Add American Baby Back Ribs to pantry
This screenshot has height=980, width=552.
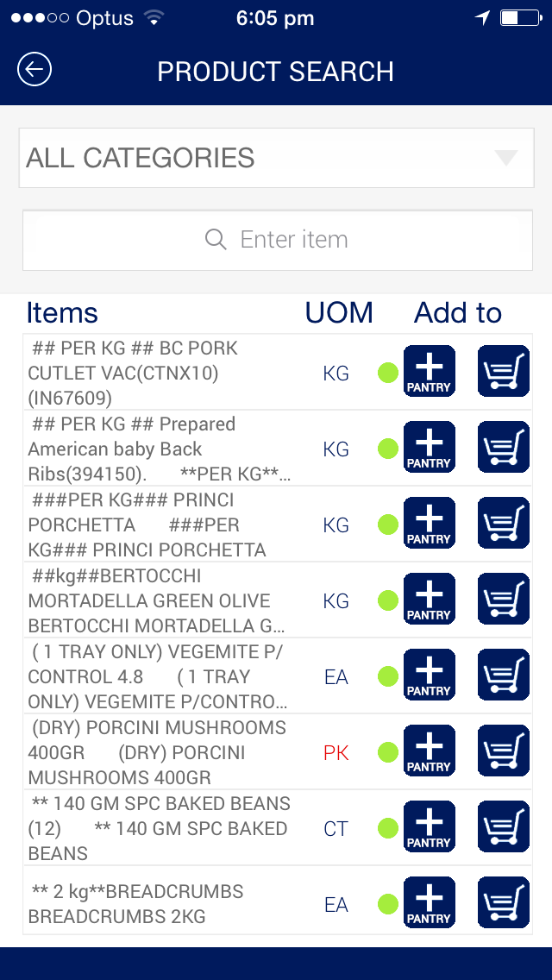429,448
